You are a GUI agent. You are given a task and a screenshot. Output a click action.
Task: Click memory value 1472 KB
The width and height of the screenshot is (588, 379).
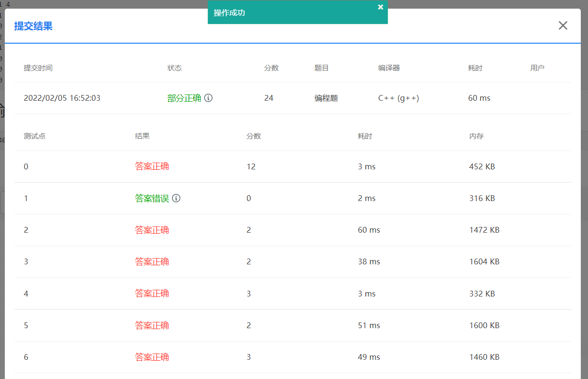tap(484, 230)
